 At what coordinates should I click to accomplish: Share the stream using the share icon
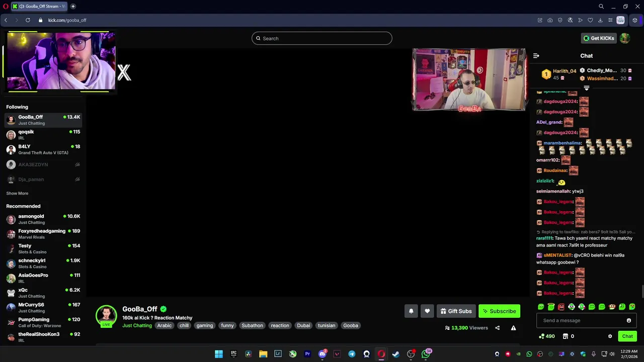tap(497, 328)
